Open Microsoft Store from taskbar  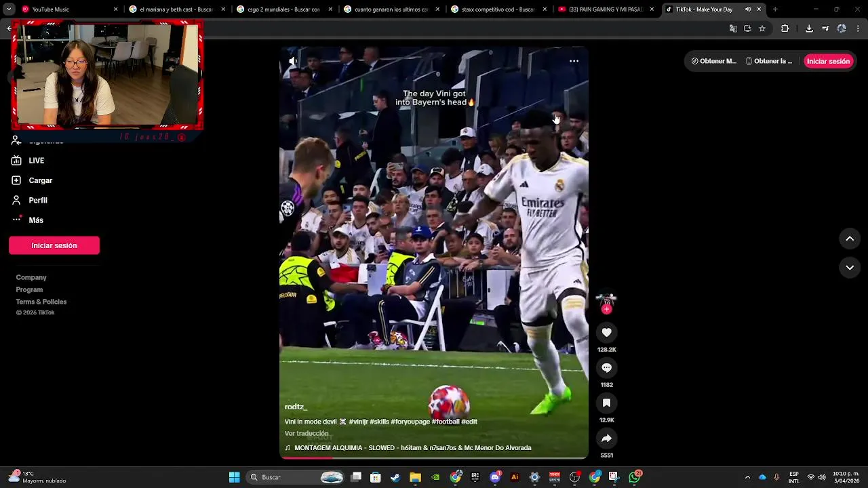pyautogui.click(x=376, y=477)
